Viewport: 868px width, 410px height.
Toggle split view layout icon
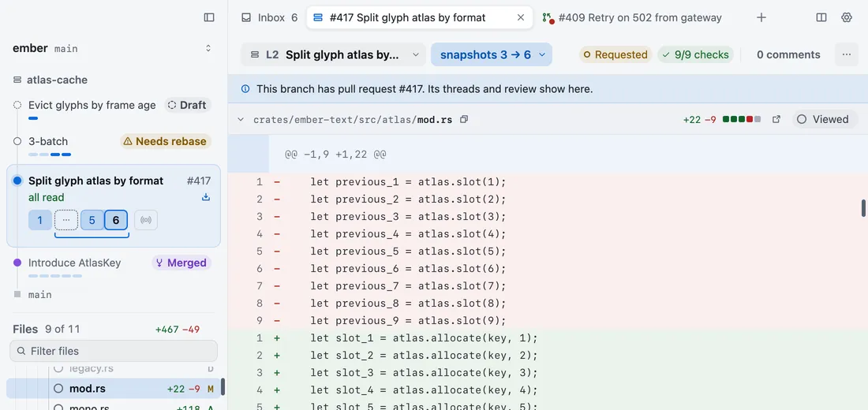coord(821,17)
